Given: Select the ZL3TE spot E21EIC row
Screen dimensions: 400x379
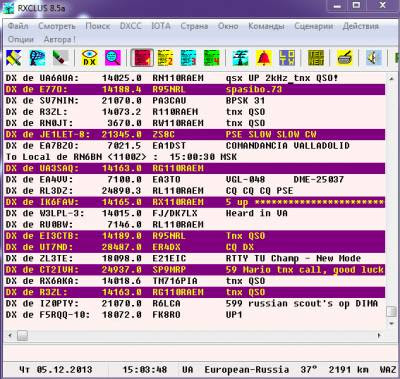Looking at the screenshot, I should coord(195,258).
